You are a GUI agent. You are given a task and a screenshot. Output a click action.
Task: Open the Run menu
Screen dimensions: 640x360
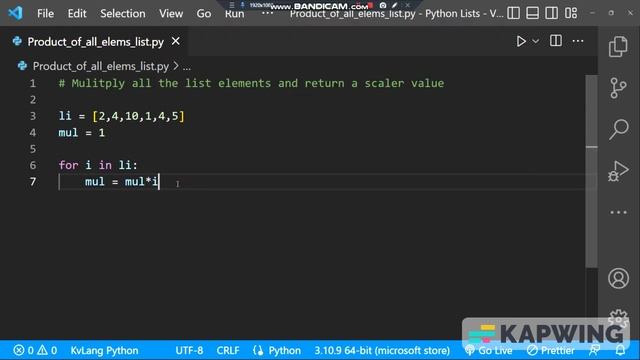pyautogui.click(x=234, y=14)
